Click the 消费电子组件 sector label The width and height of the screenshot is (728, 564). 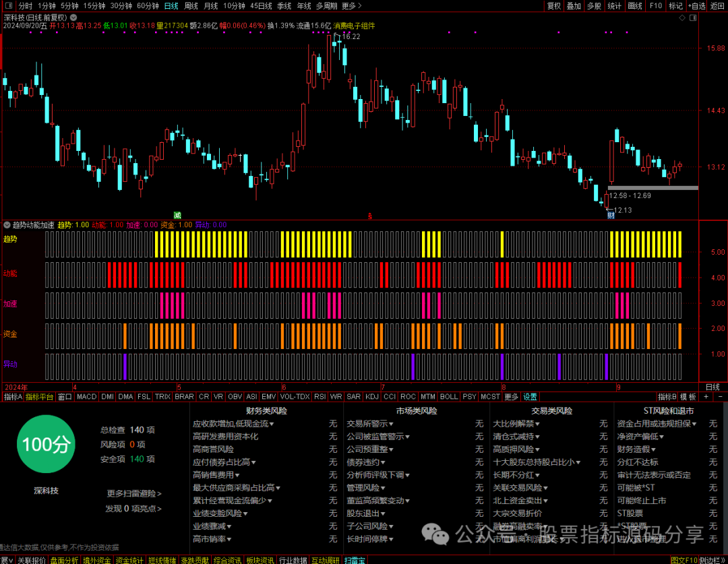click(x=354, y=26)
